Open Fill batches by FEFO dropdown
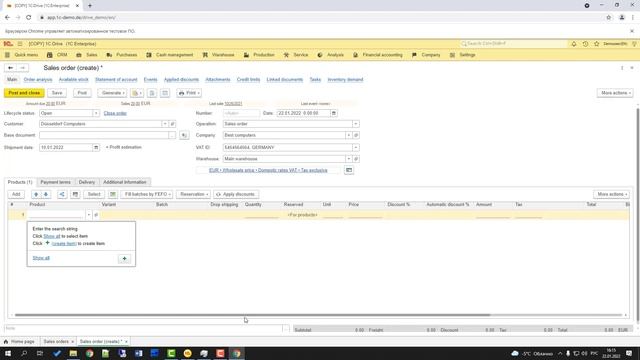The image size is (640, 360). pyautogui.click(x=147, y=194)
